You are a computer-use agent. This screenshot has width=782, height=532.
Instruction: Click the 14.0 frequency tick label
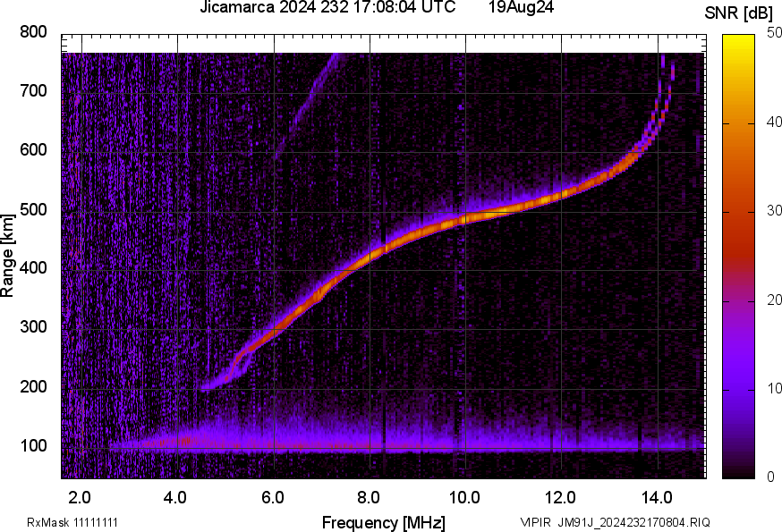[x=656, y=496]
